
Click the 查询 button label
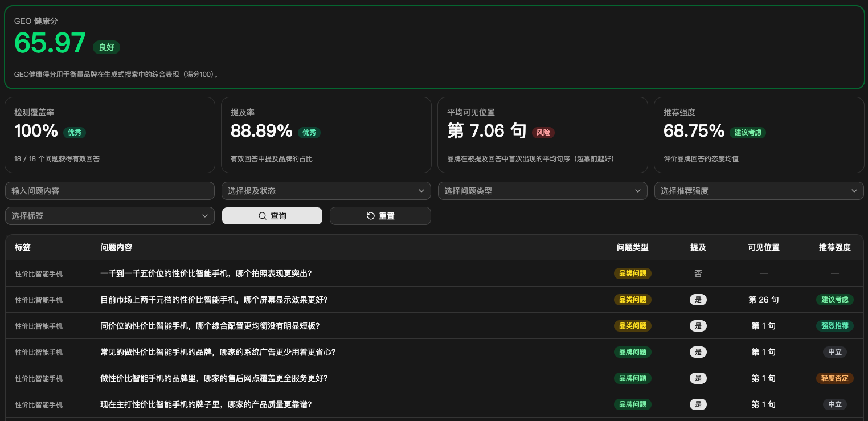pyautogui.click(x=279, y=216)
